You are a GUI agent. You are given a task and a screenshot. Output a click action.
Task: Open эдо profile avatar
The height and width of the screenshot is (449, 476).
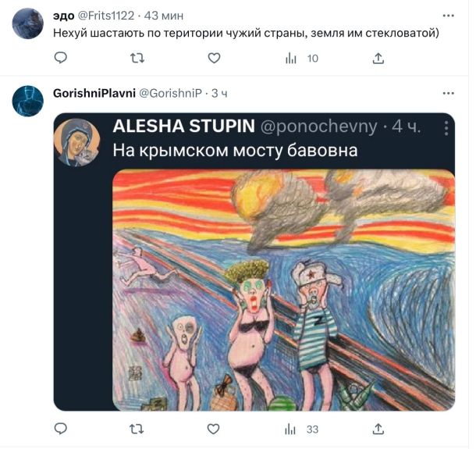(28, 23)
